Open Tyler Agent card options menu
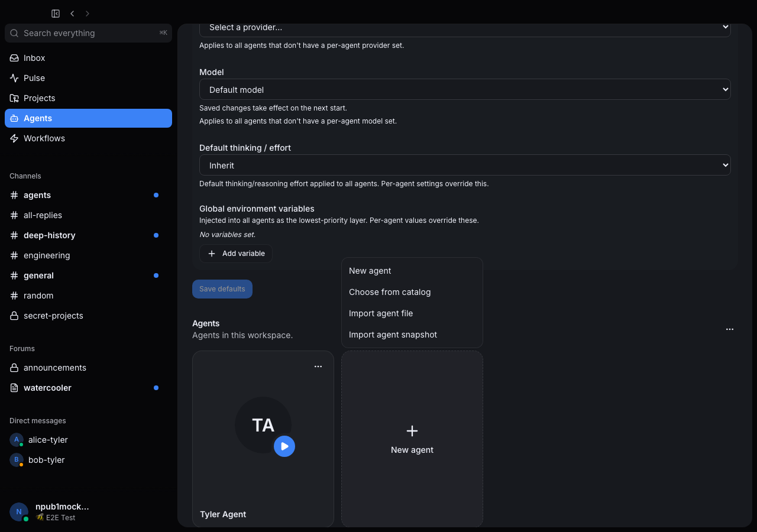The width and height of the screenshot is (757, 532). coord(318,366)
